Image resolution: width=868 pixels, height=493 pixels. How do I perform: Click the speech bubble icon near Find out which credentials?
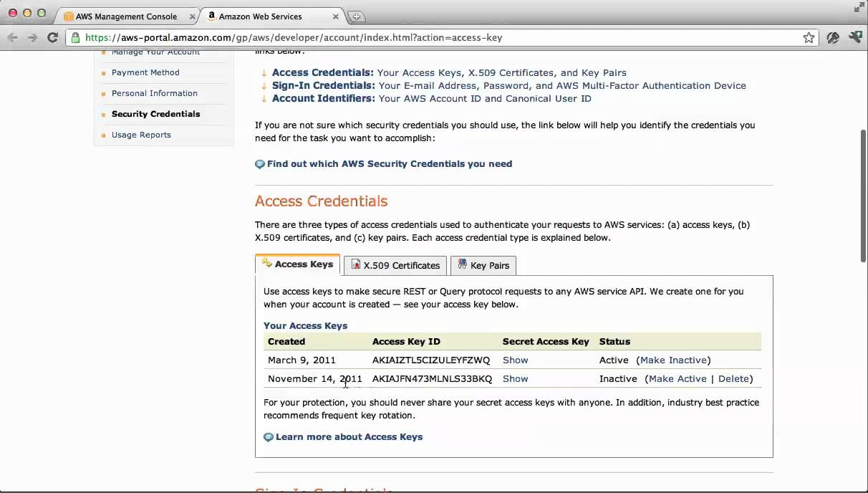(260, 164)
